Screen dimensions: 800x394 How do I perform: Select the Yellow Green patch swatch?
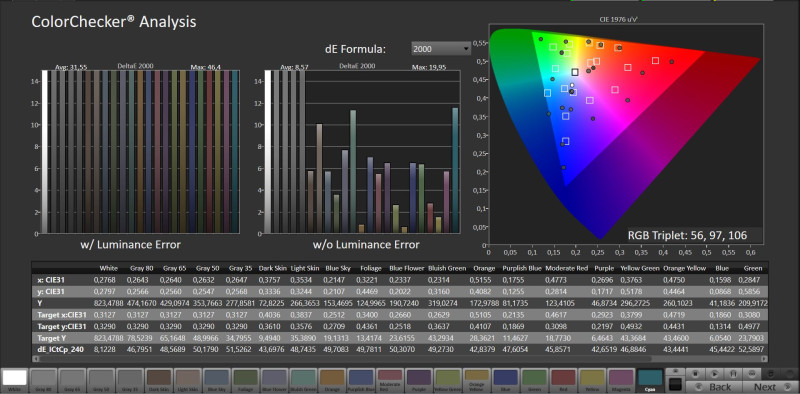coord(447,380)
